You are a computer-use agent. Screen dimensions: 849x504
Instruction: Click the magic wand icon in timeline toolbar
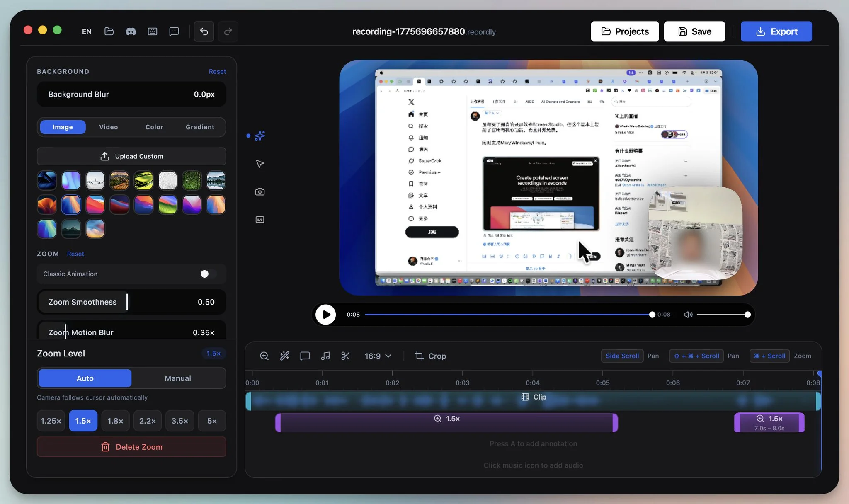(x=284, y=356)
